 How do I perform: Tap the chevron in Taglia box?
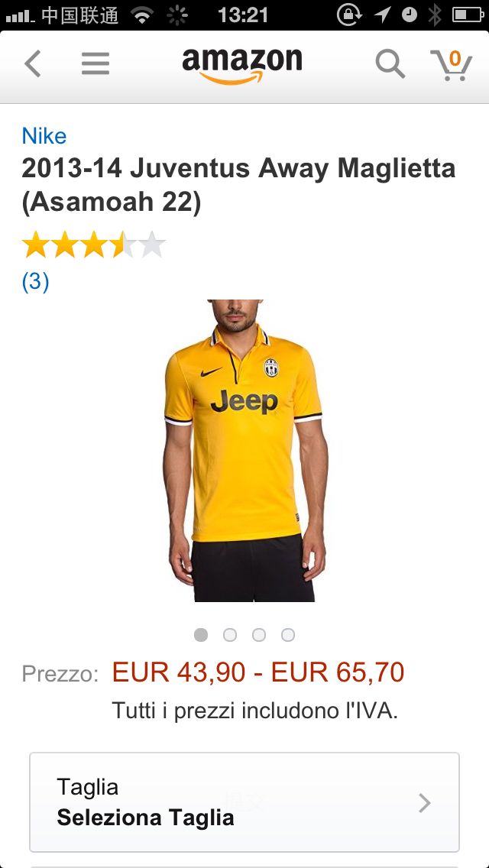coord(424,803)
